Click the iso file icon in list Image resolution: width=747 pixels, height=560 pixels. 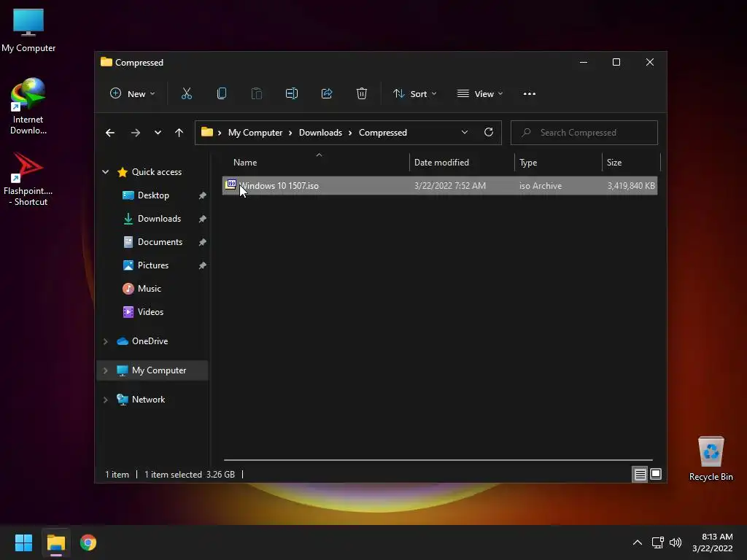coord(231,184)
